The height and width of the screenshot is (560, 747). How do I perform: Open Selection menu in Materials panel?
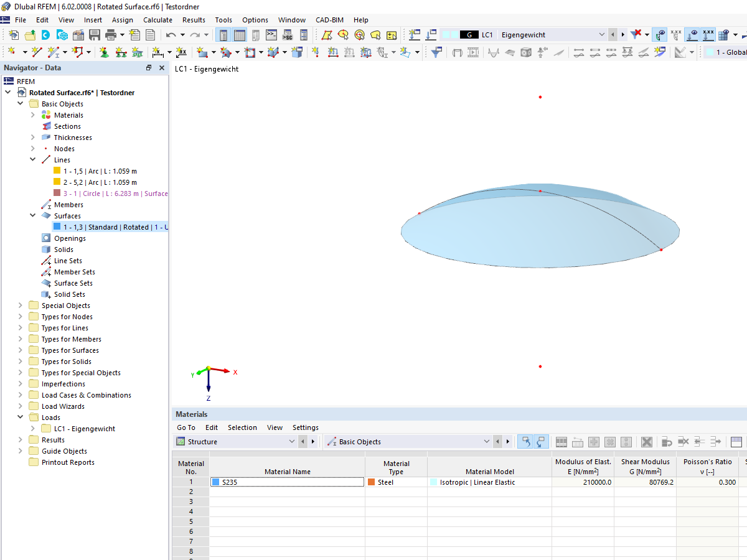[x=242, y=427]
